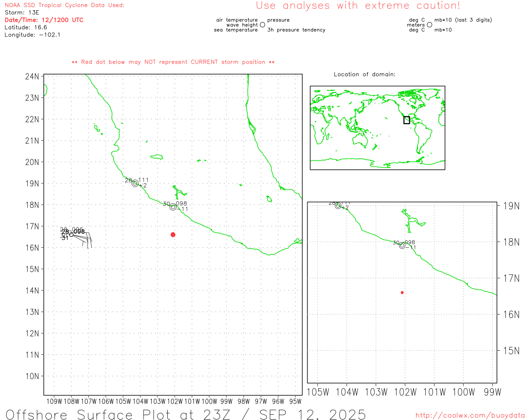The width and height of the screenshot is (525, 420).
Task: Click the '12N' latitude axis label
Action: 32,333
